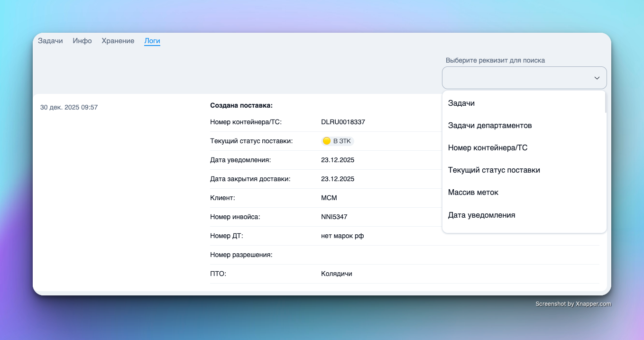Switch to the Задачи tab
The image size is (644, 340).
coord(50,41)
